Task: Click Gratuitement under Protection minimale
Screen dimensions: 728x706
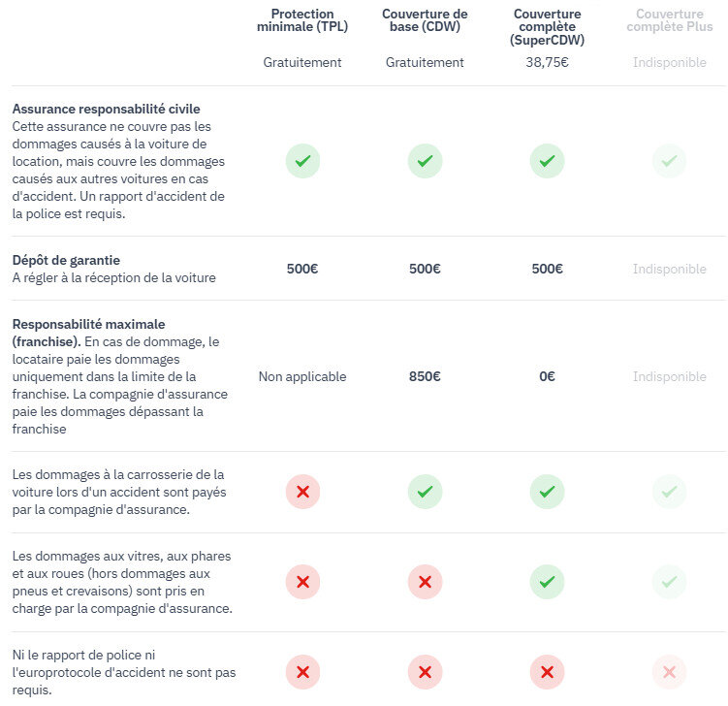Action: (302, 62)
